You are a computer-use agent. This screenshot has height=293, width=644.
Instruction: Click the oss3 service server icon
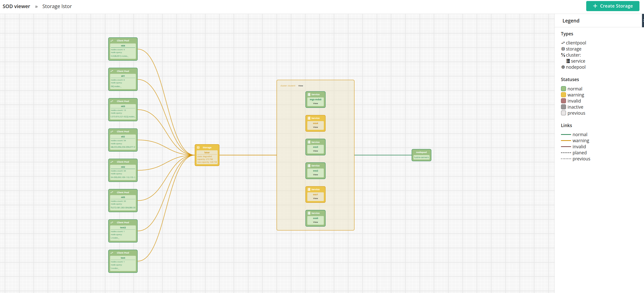309,142
